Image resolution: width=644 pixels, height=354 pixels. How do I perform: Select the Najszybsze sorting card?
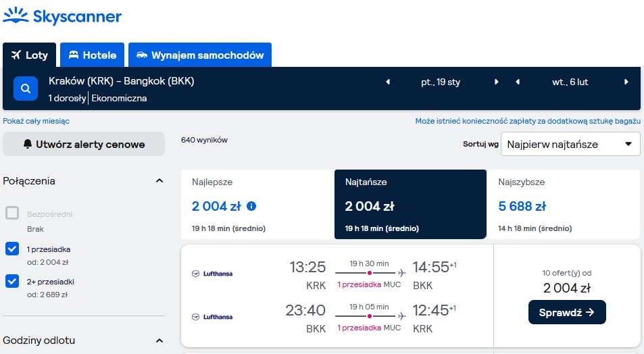click(x=563, y=205)
